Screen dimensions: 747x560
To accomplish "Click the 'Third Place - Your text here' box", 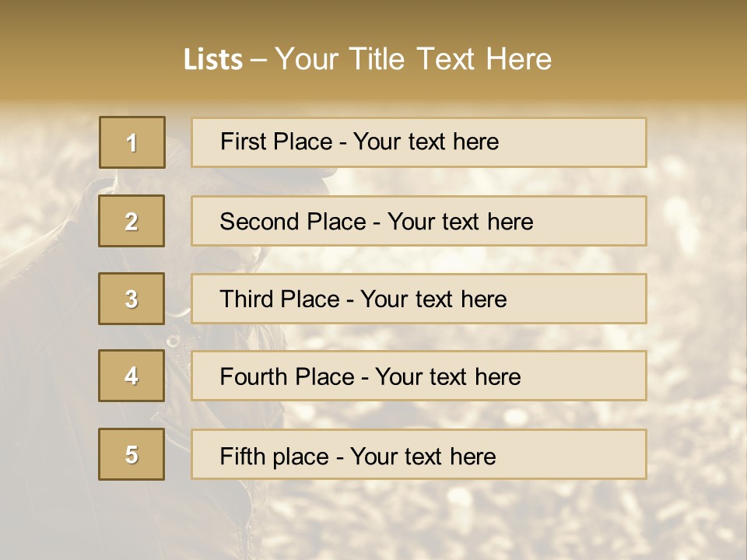I will click(419, 299).
